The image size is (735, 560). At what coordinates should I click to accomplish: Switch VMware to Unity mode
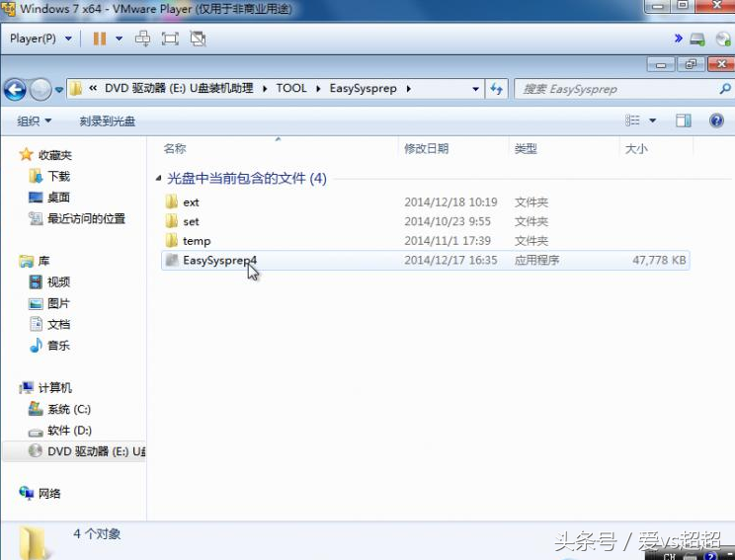198,39
